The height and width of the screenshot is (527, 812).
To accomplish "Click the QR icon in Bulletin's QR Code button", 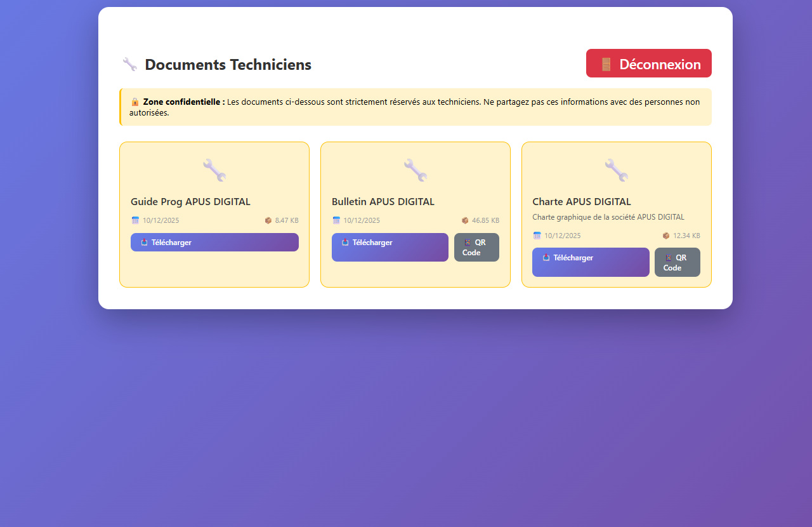I will (467, 242).
